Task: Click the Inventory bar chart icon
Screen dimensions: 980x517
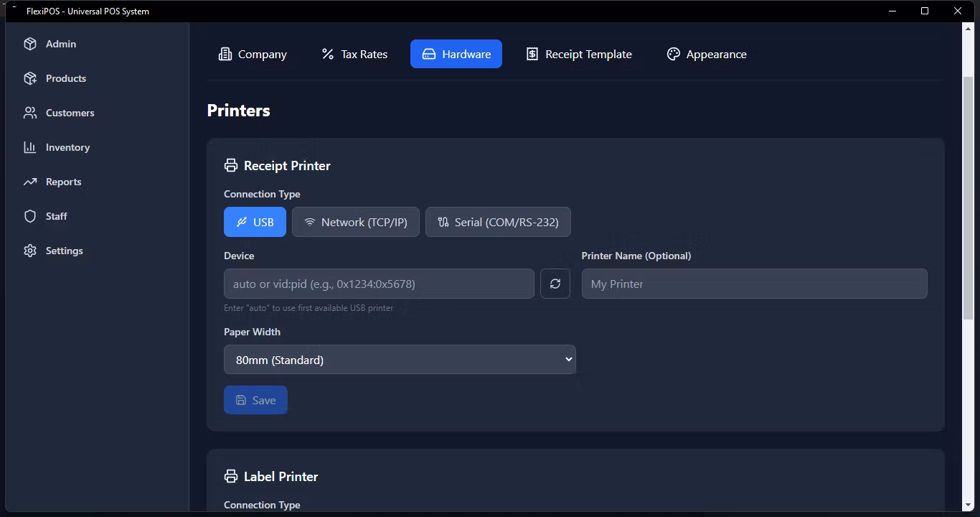Action: click(30, 147)
